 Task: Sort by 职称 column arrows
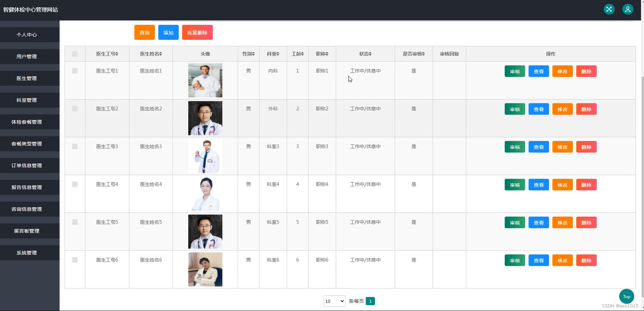[x=327, y=54]
